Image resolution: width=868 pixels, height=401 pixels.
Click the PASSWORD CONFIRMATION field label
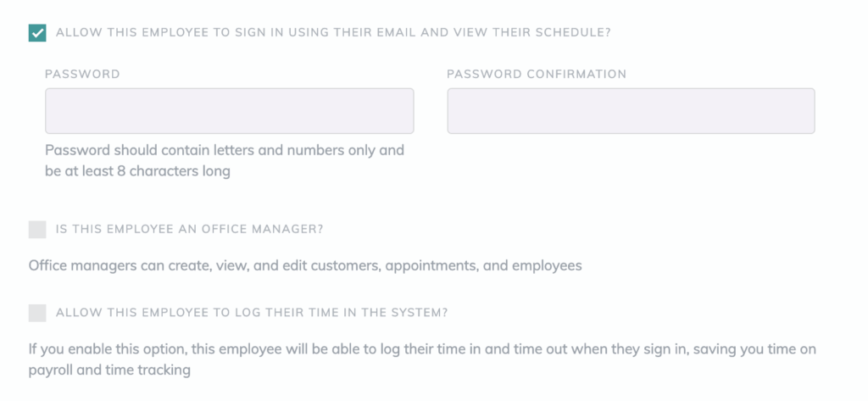pos(537,75)
